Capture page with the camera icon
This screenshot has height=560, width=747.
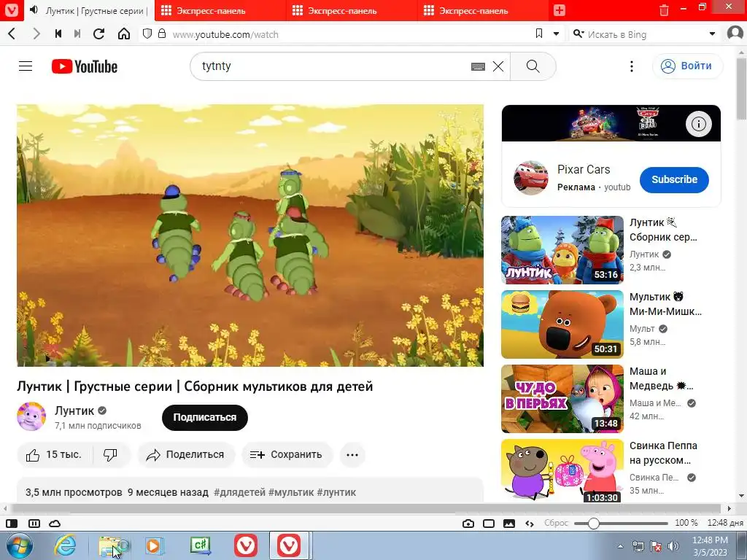pyautogui.click(x=468, y=524)
